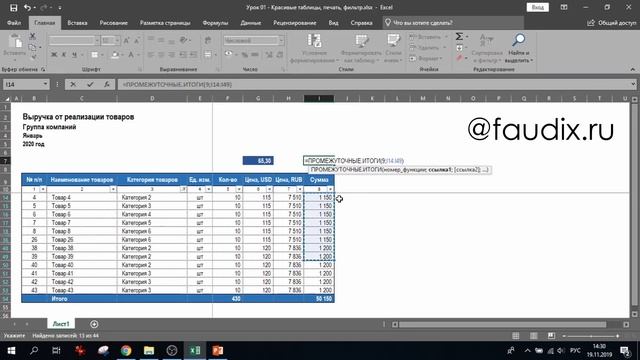Open Сортировка и фильтр menu
This screenshot has height=360, width=640.
[487, 48]
